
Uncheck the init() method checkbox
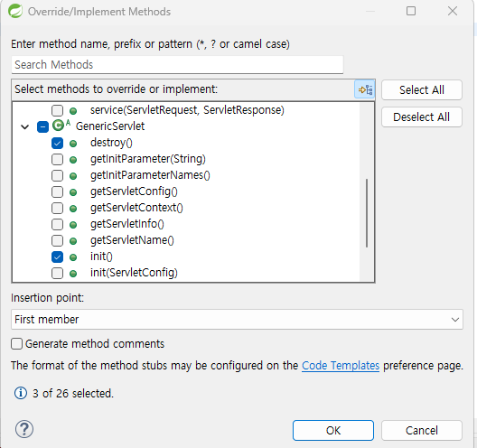pos(57,257)
